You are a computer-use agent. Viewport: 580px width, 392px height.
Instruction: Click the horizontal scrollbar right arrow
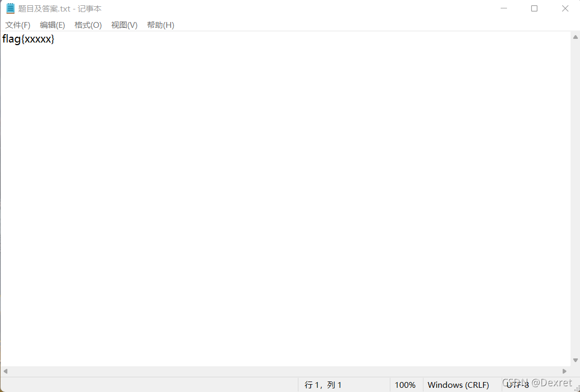click(564, 371)
